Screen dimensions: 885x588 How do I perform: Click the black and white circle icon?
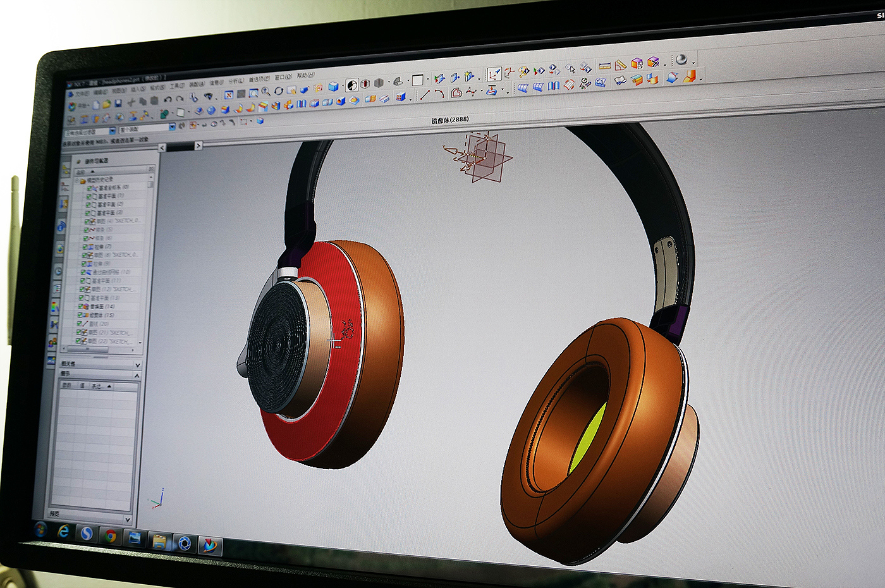tap(352, 85)
